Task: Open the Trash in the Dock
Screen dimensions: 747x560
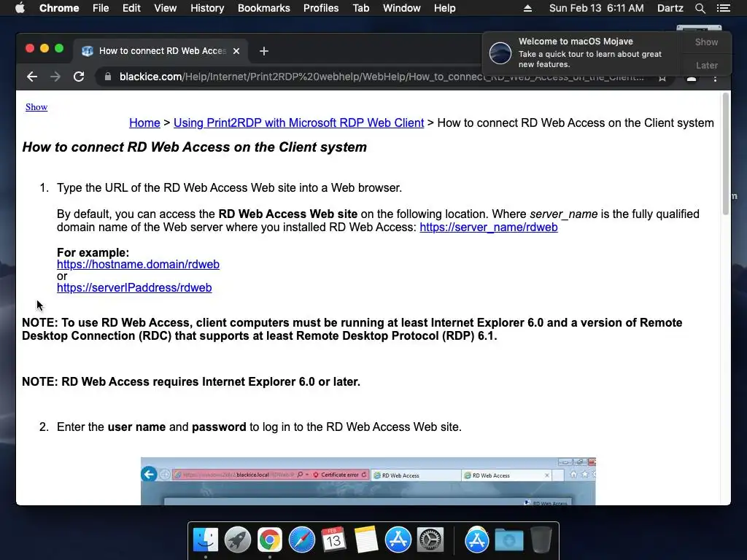Action: tap(541, 540)
